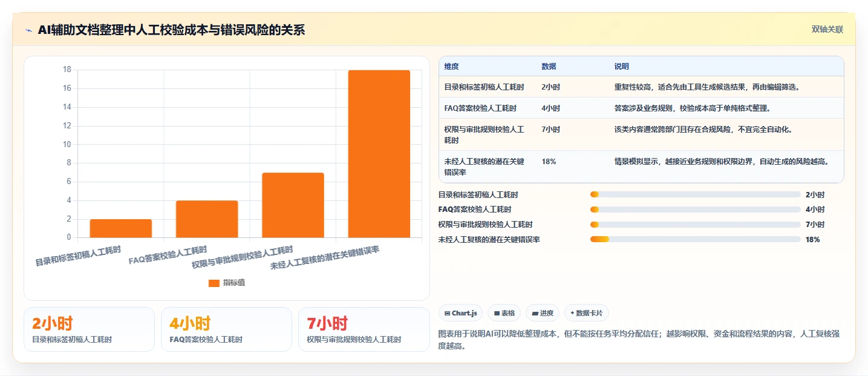868x376 pixels.
Task: Click the bar for FAQ答案校验人工耗时
Action: coord(207,219)
